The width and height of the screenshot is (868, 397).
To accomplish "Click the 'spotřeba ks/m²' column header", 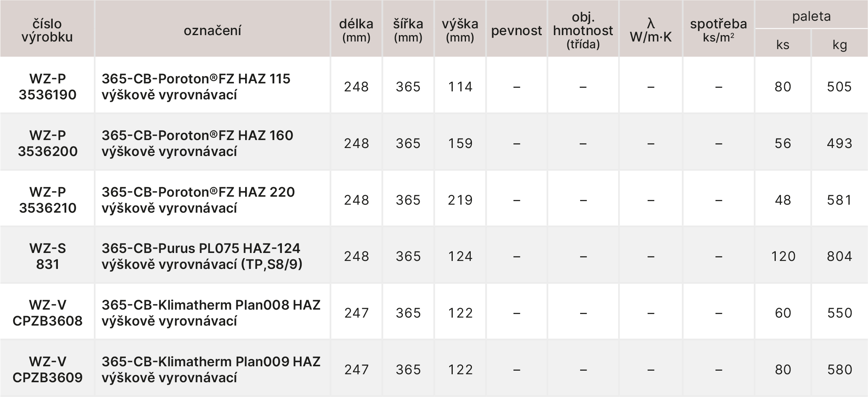I will 718,30.
